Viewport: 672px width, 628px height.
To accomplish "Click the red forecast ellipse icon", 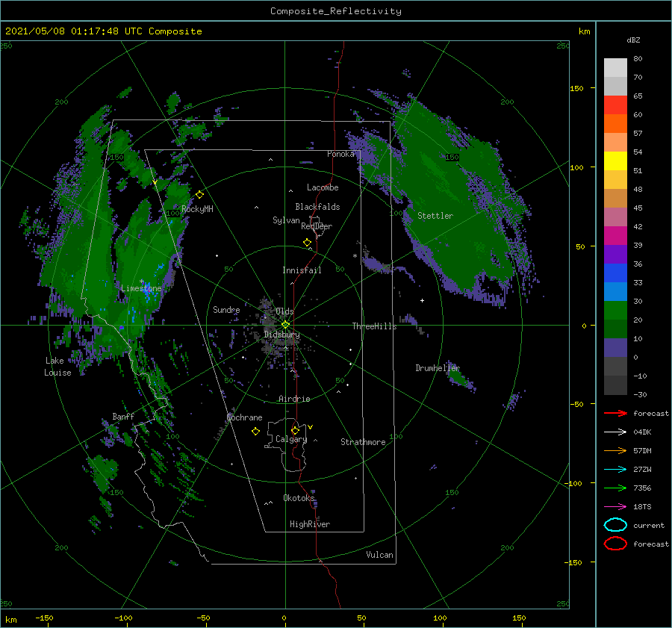I will point(615,544).
